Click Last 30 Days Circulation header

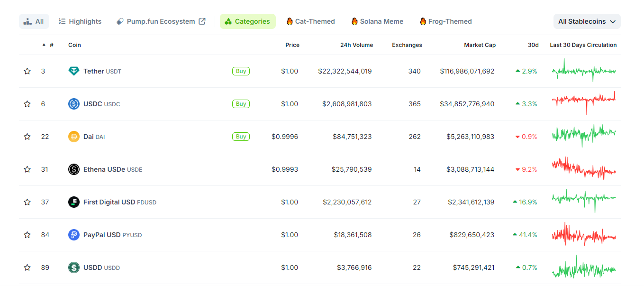(x=583, y=45)
